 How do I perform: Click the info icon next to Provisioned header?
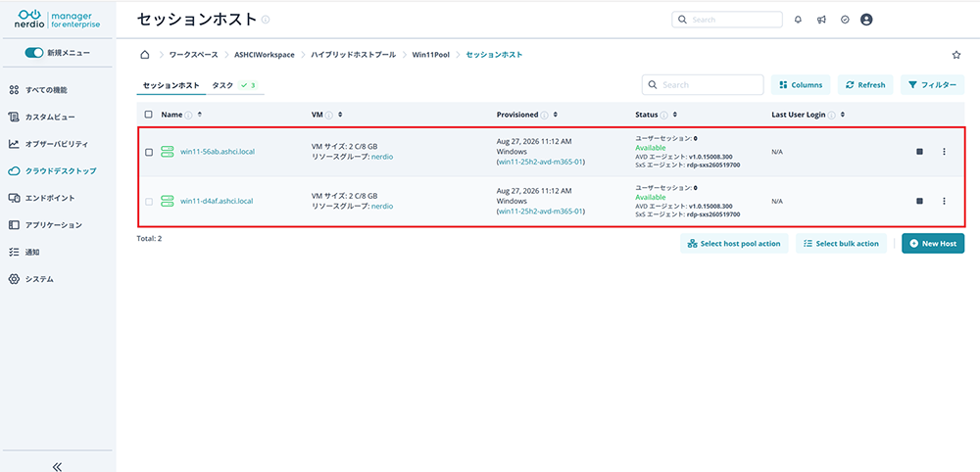point(544,115)
